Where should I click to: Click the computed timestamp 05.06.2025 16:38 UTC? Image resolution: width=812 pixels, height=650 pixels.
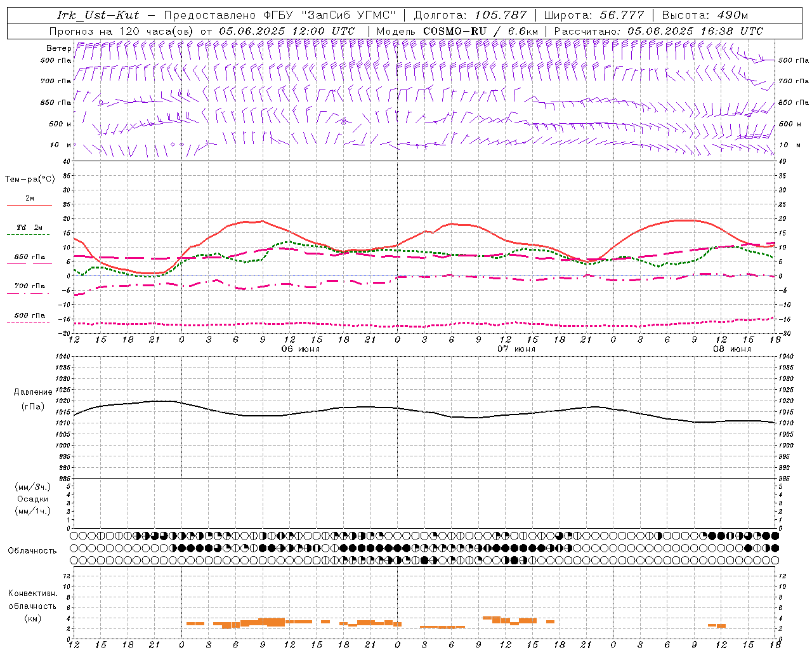[695, 30]
